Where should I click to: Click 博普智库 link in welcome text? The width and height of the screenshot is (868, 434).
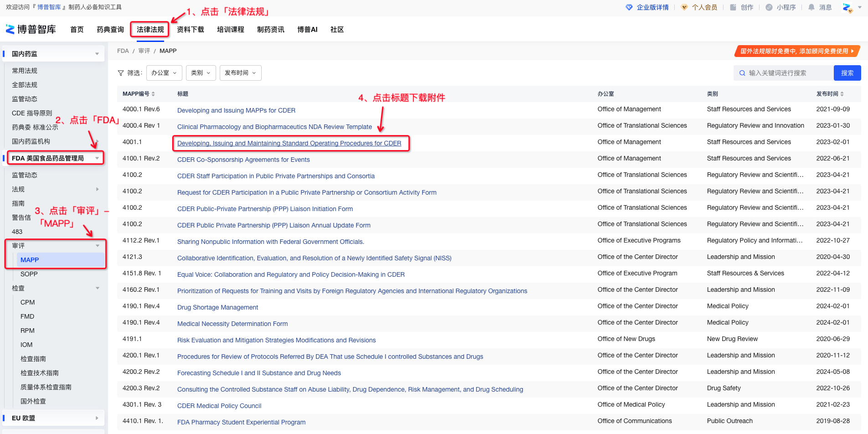point(49,7)
